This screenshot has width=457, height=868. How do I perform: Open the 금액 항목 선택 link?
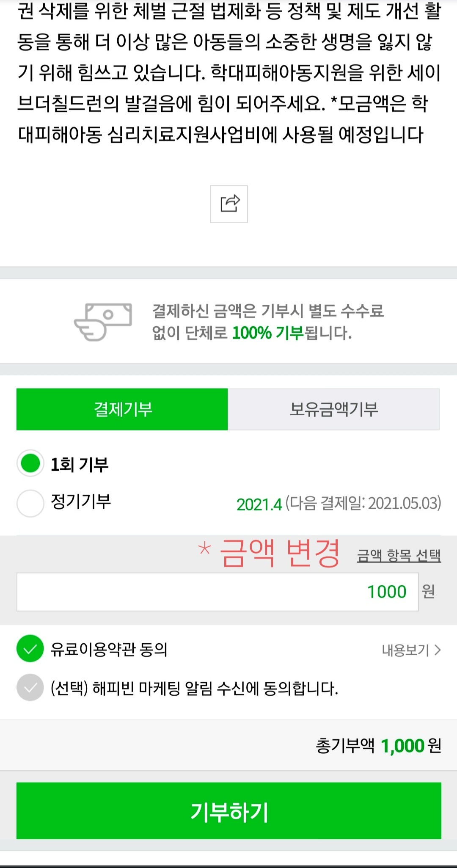(399, 555)
